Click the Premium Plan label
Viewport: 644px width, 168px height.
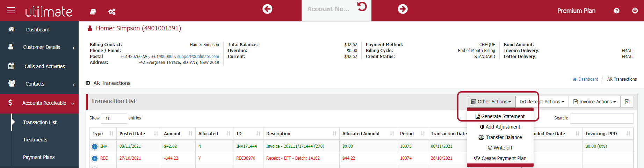pyautogui.click(x=576, y=11)
